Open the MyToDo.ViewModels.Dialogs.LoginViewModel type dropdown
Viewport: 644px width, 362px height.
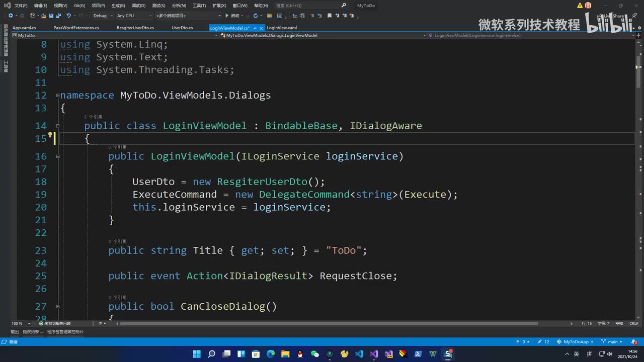point(323,36)
